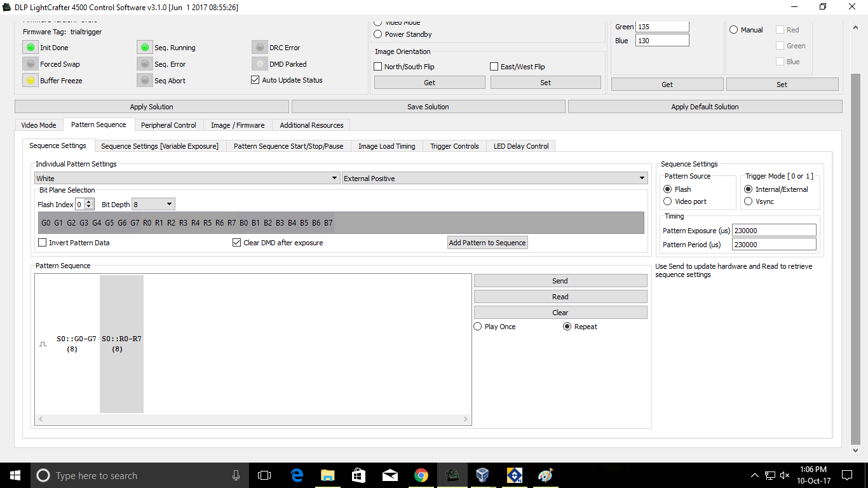Viewport: 868px width, 488px height.
Task: Click the Save Solution button
Action: click(428, 107)
